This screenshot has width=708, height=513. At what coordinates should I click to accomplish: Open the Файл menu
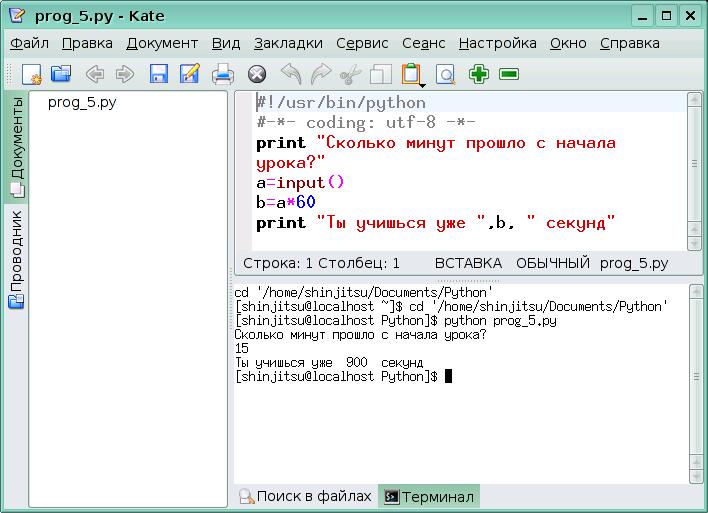[29, 43]
